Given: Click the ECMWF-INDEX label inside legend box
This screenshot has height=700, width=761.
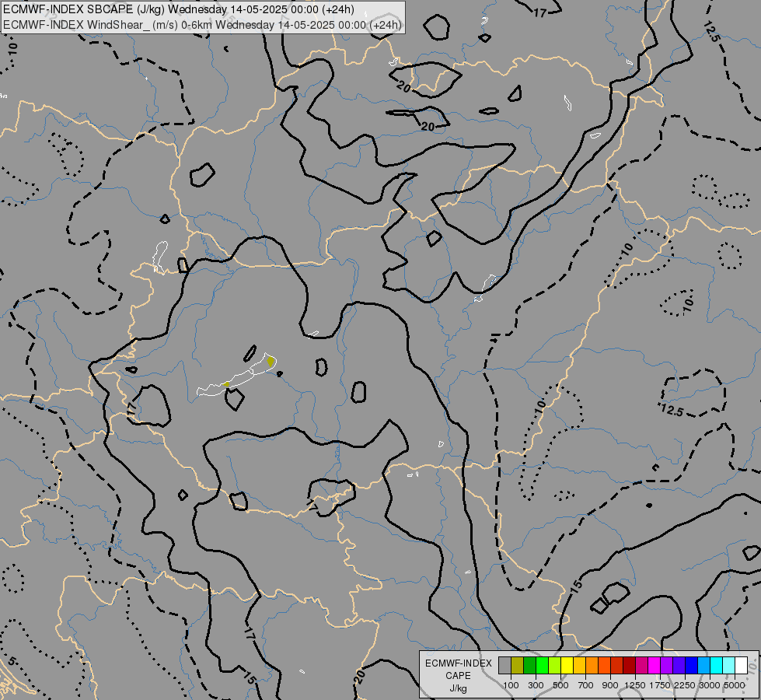Looking at the screenshot, I should pyautogui.click(x=459, y=663).
